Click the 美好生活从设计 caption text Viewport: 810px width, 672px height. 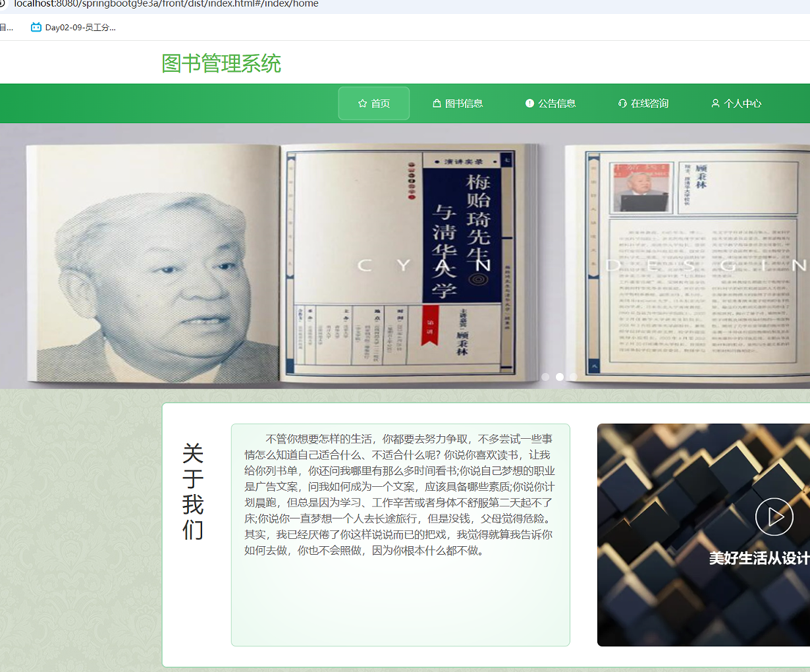click(759, 558)
